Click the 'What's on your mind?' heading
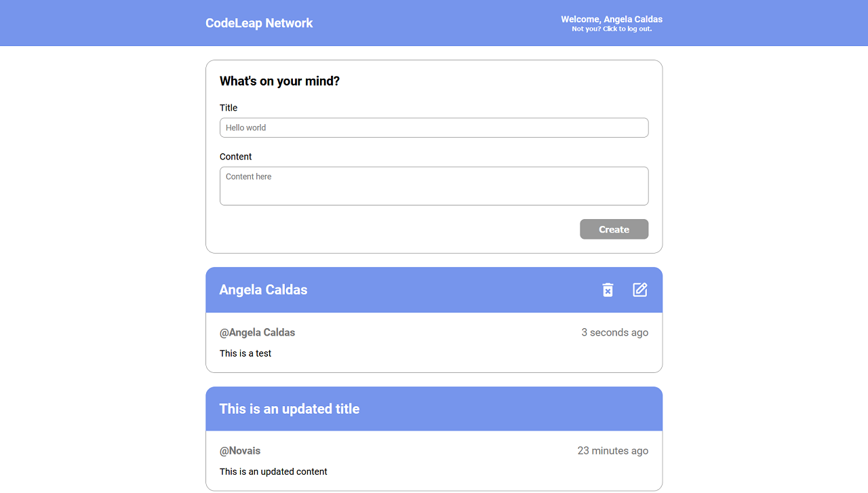868x493 pixels. [279, 81]
